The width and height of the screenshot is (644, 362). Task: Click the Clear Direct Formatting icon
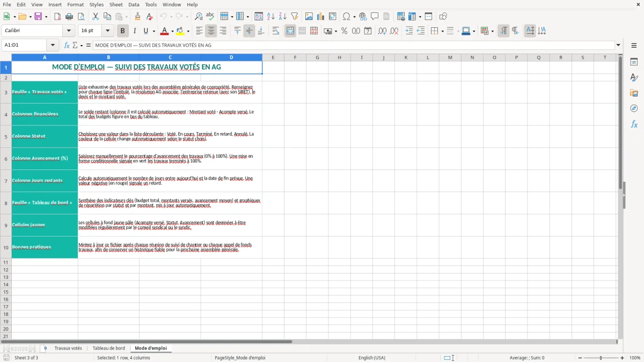149,17
